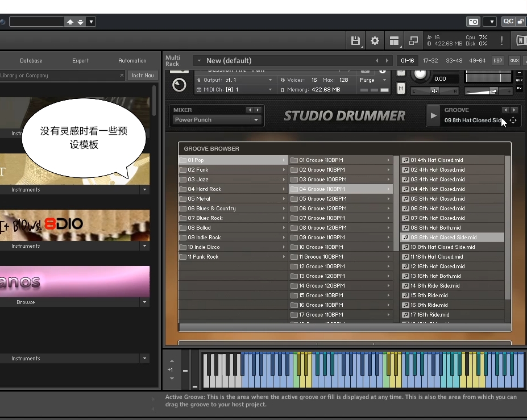Click the pan slider
The image size is (527, 420).
point(434,91)
